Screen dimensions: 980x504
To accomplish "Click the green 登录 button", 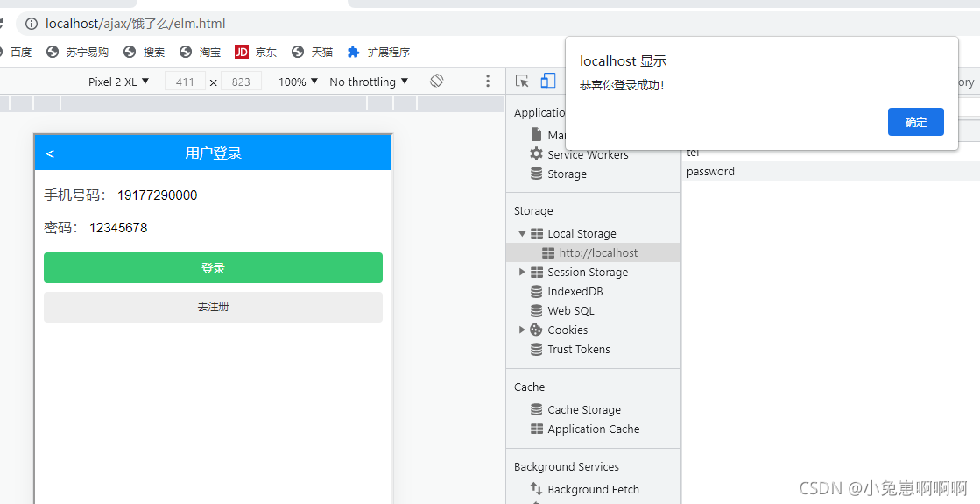I will pos(213,267).
